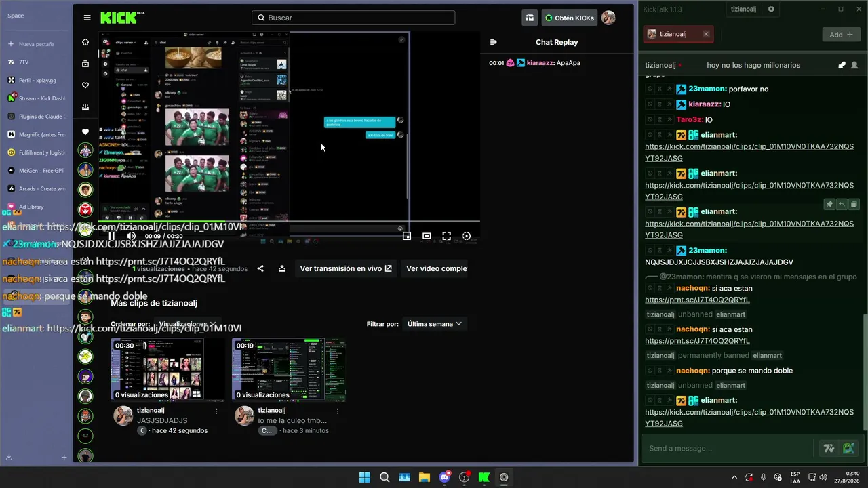
Task: Open Windows Start menu
Action: (x=364, y=477)
